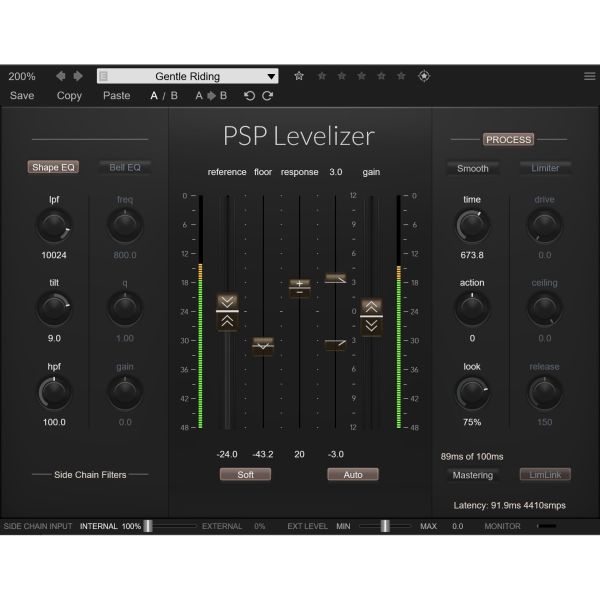Click the EXT LEVEL slider handle
This screenshot has width=600, height=600.
(x=385, y=526)
